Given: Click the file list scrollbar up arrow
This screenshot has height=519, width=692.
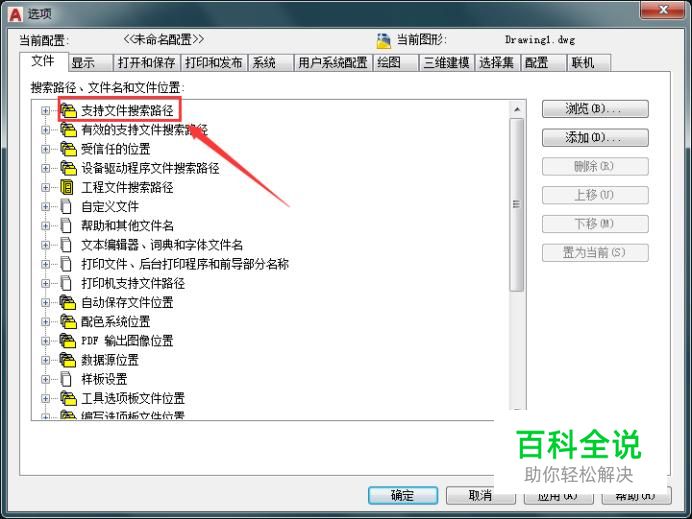Looking at the screenshot, I should [517, 109].
